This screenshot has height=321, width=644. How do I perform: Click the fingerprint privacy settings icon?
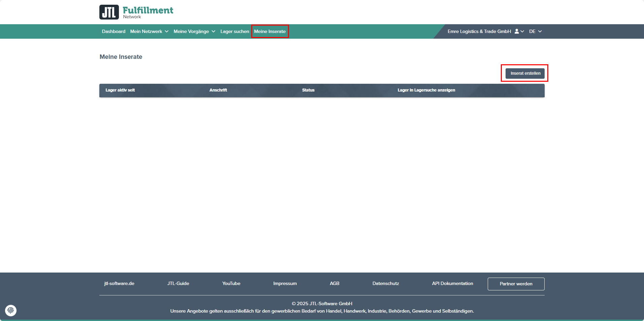(11, 310)
